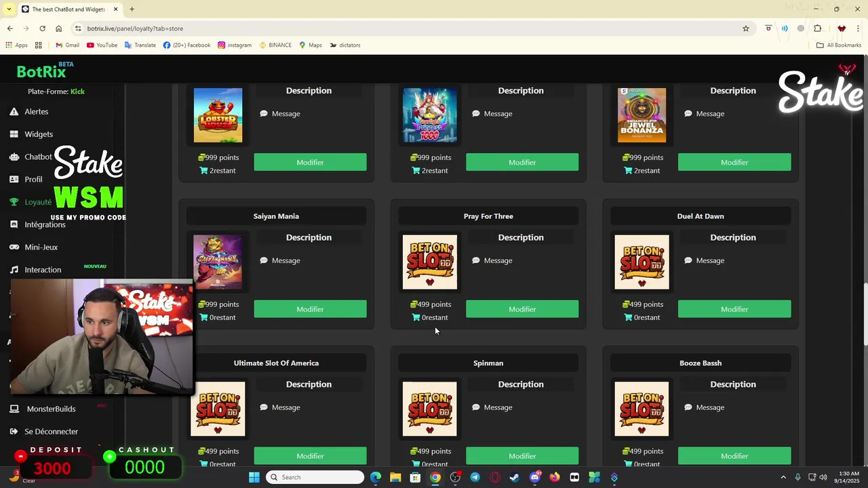Open Steam from the taskbar

515,477
